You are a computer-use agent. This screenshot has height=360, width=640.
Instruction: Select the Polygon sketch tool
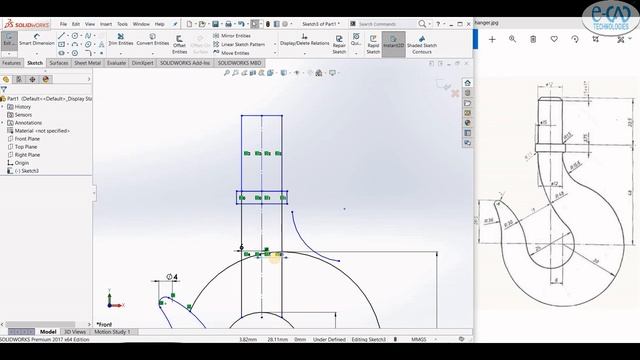[75, 53]
